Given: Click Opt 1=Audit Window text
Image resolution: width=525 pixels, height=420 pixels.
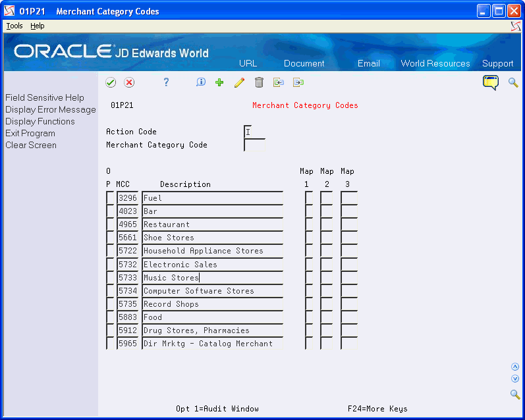Looking at the screenshot, I should (x=217, y=409).
